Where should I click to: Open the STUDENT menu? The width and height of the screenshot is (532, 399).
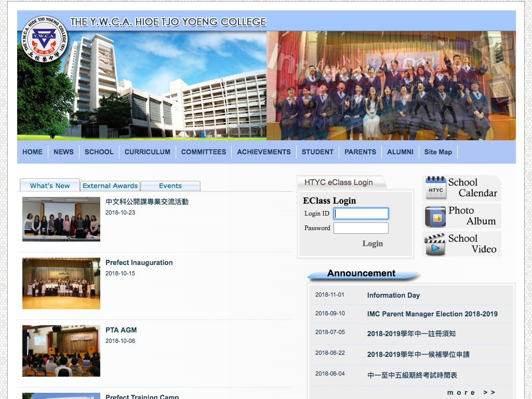[317, 152]
